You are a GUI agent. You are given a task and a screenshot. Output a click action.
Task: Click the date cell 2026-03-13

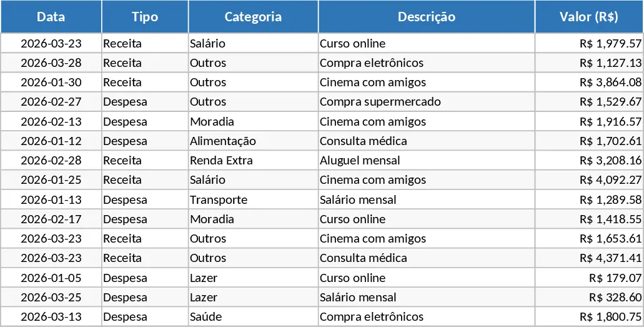51,317
